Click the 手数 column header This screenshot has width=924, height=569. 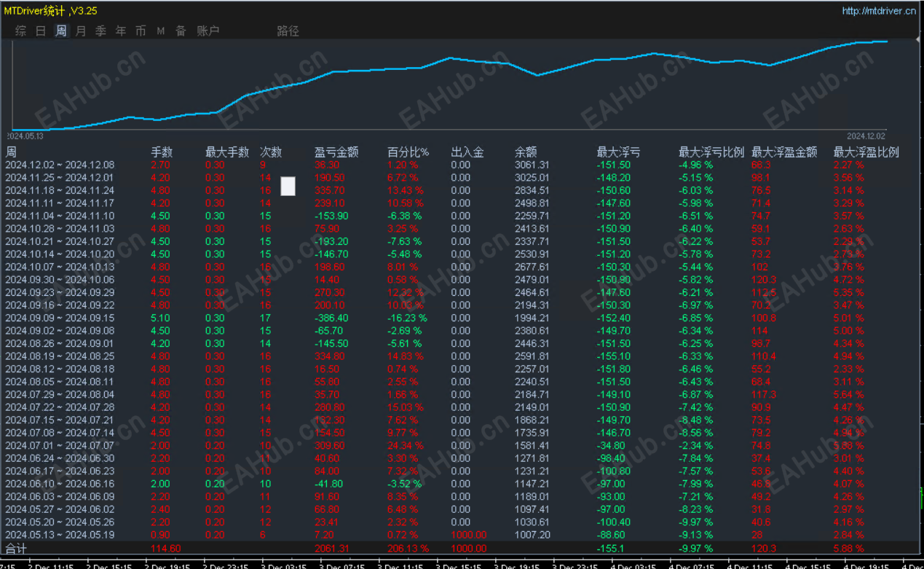[162, 152]
